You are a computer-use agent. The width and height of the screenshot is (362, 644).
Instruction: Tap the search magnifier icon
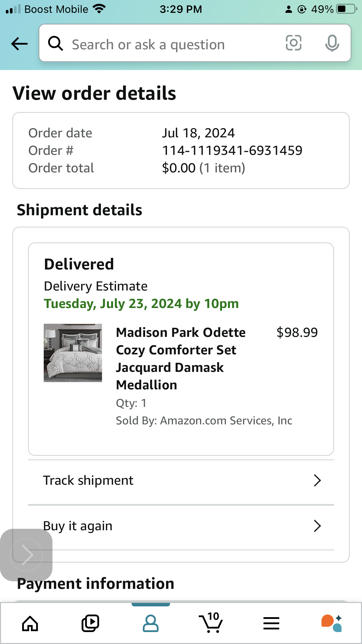(x=55, y=43)
